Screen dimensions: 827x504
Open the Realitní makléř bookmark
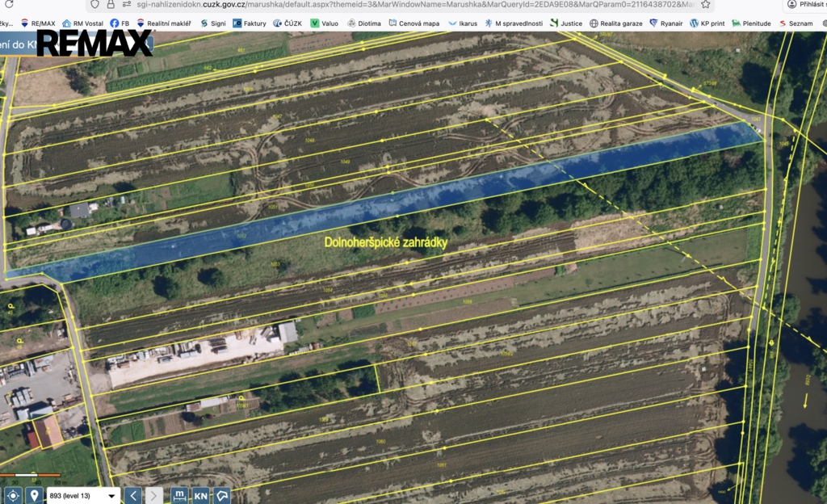pos(164,23)
